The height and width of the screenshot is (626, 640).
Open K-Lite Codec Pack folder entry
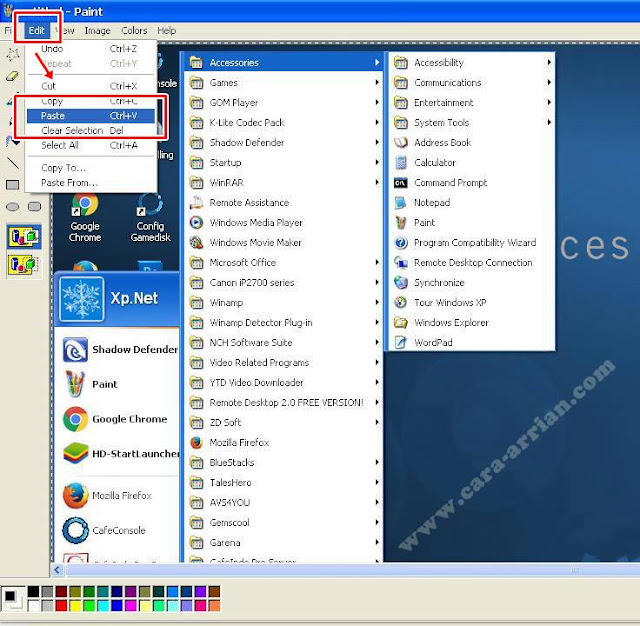[284, 122]
